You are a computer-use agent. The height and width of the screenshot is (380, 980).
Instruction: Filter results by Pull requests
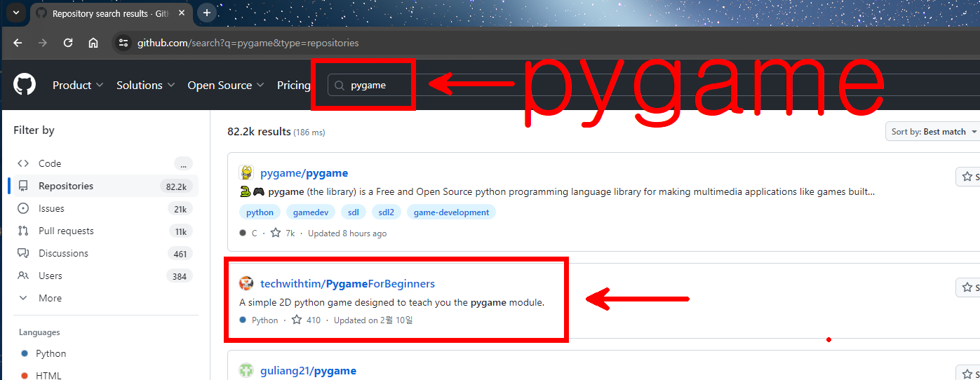103,231
